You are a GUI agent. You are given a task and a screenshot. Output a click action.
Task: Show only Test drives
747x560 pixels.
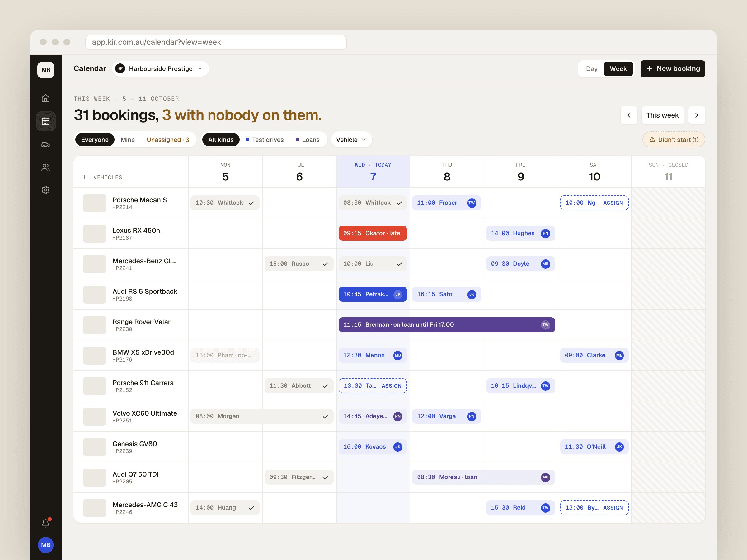(265, 139)
